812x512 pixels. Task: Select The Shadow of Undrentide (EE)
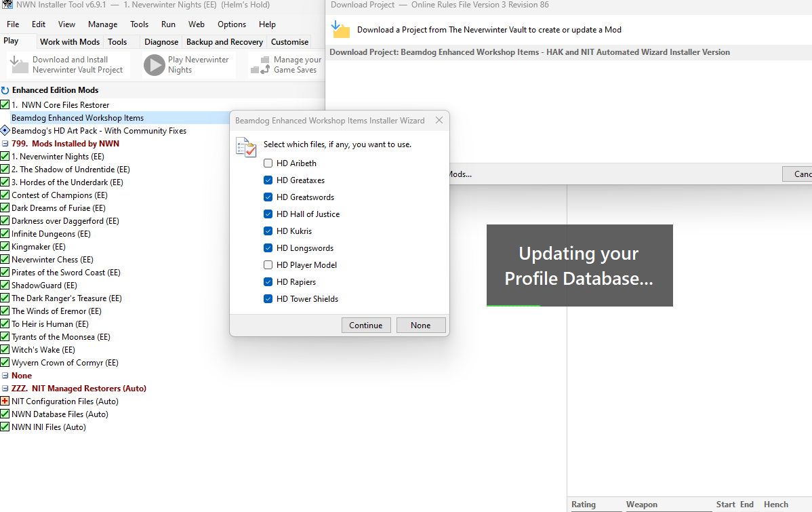click(x=71, y=170)
